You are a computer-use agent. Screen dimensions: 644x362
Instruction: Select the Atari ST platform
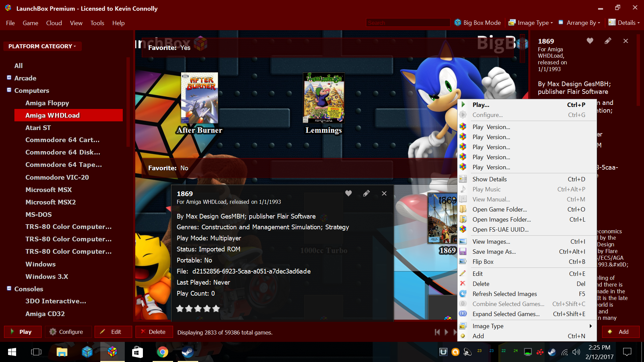coord(38,128)
